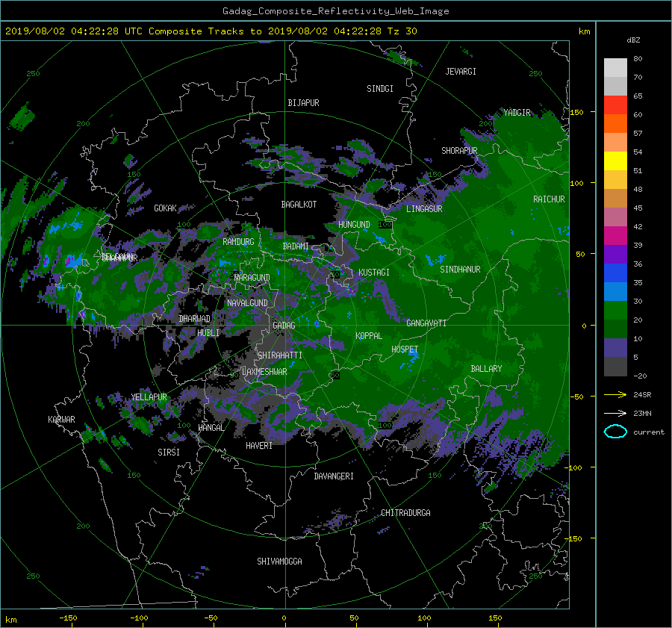The width and height of the screenshot is (672, 628).
Task: Click the HUNGUND city label
Action: click(x=354, y=225)
